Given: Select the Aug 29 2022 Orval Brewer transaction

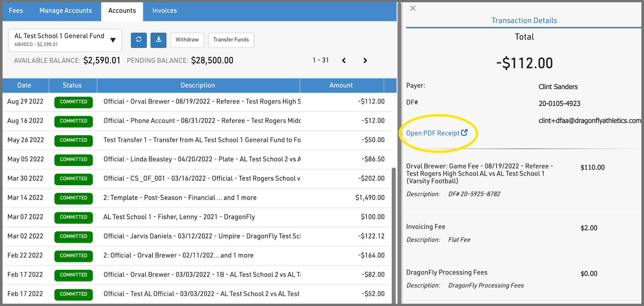Looking at the screenshot, I should click(201, 102).
